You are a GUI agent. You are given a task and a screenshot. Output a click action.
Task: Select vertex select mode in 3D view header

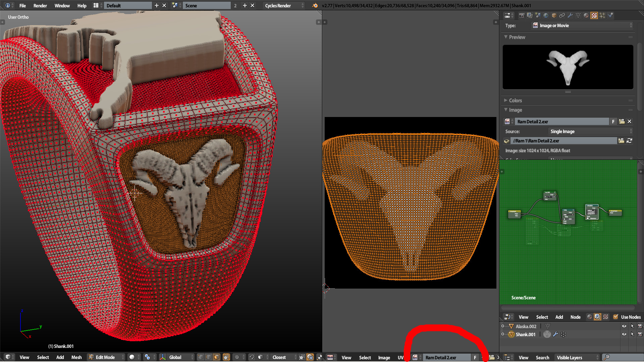[x=201, y=357]
